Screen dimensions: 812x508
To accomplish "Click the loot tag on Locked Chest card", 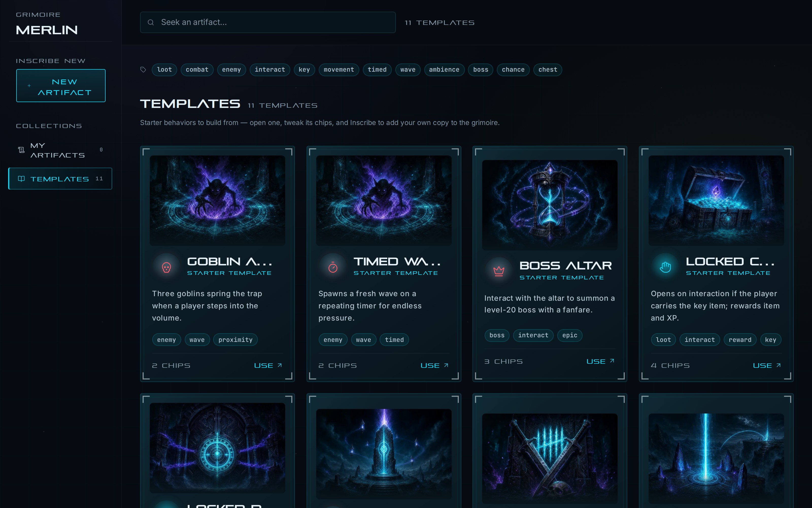I will pyautogui.click(x=663, y=340).
